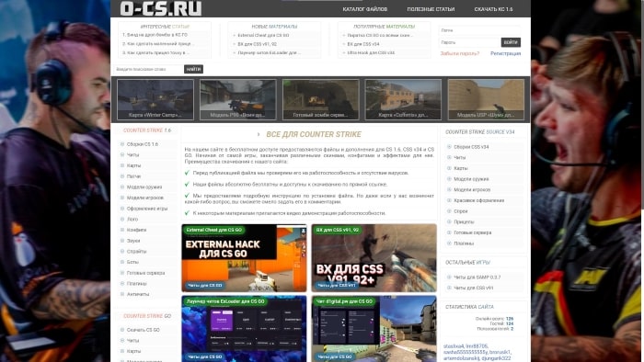
Task: Open Модели игроков under Counter Strike 1.6
Action: click(145, 198)
